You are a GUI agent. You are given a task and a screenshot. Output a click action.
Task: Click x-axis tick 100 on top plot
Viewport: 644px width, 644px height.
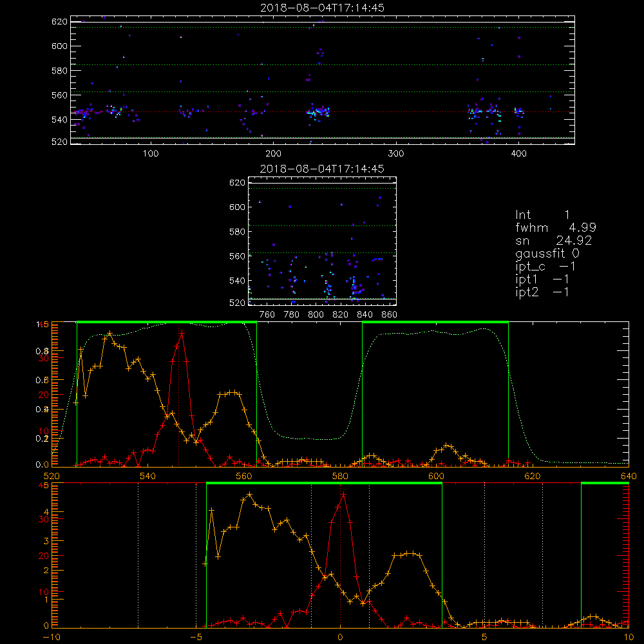(x=151, y=154)
